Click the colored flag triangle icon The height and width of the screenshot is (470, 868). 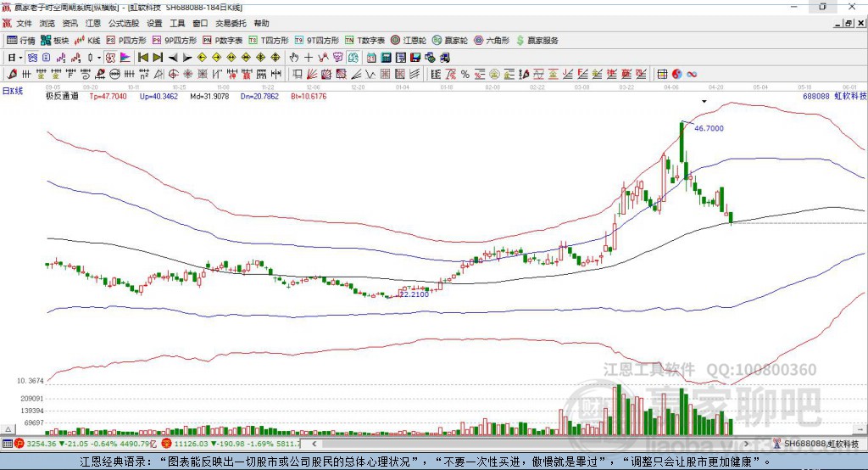(x=125, y=58)
